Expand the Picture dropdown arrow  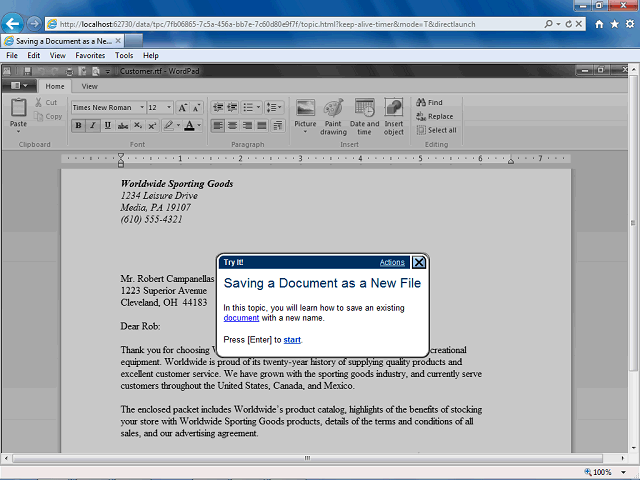coord(305,132)
